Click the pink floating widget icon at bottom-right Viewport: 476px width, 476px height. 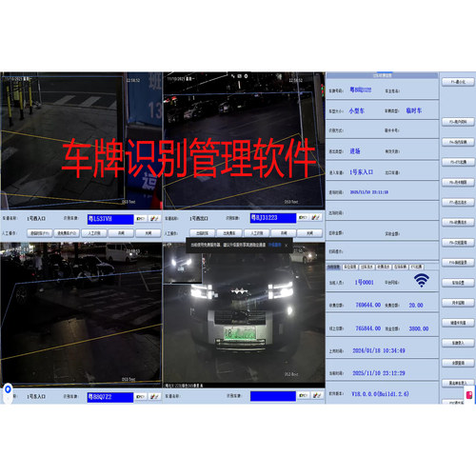tap(469, 395)
